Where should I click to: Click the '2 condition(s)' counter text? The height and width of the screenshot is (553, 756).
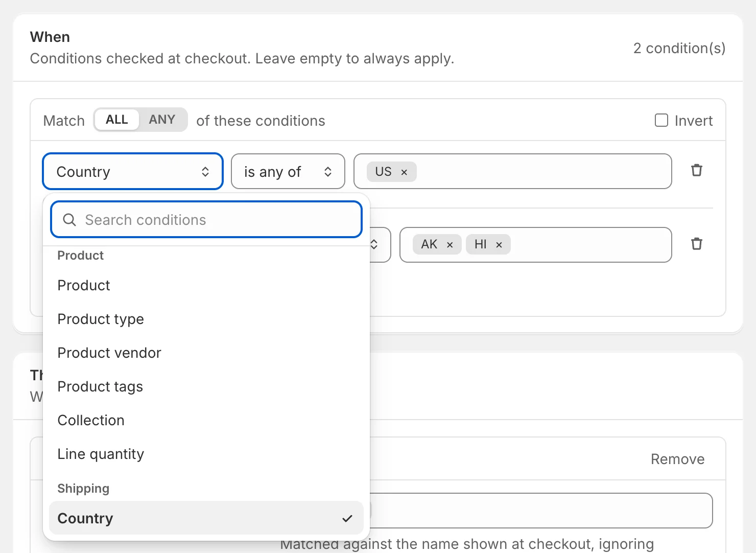(679, 48)
